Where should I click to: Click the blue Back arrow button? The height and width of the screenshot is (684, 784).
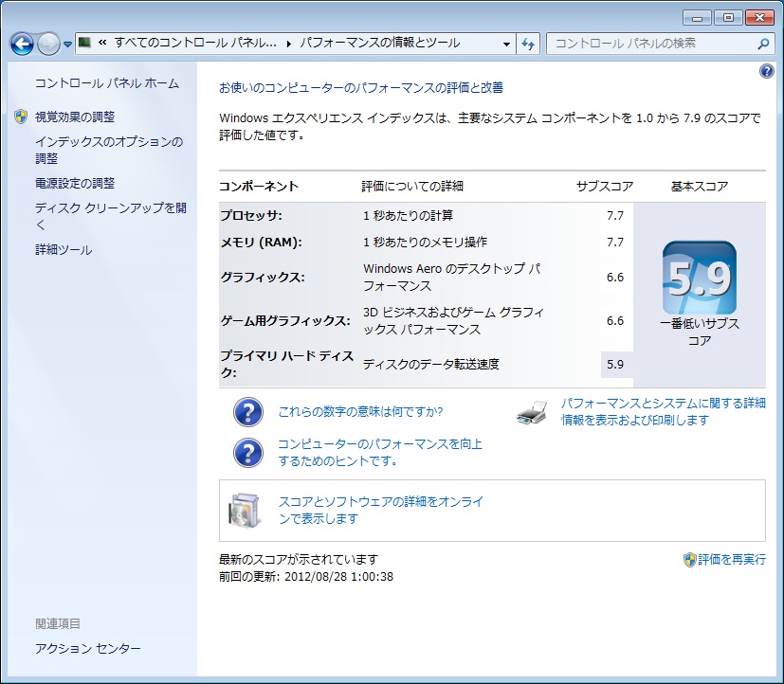pyautogui.click(x=22, y=44)
